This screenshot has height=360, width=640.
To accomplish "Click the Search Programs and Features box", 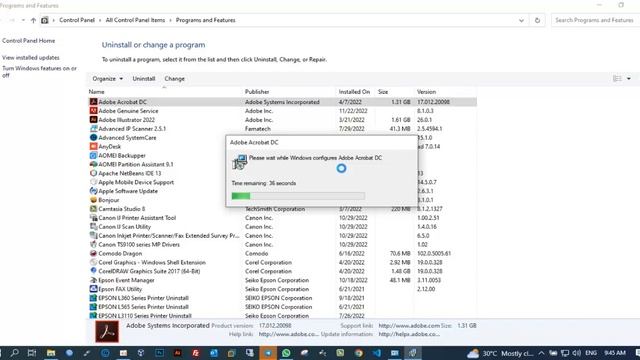I will [595, 20].
